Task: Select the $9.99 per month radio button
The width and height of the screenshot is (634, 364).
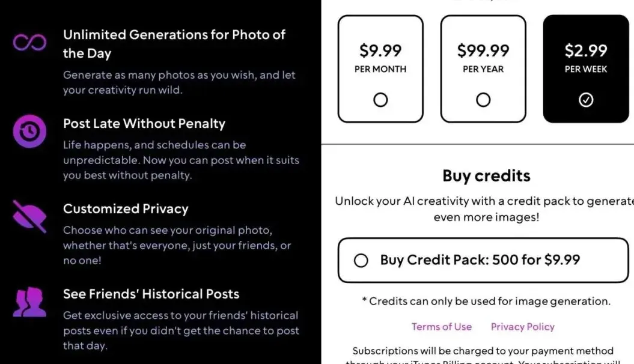Action: tap(380, 100)
